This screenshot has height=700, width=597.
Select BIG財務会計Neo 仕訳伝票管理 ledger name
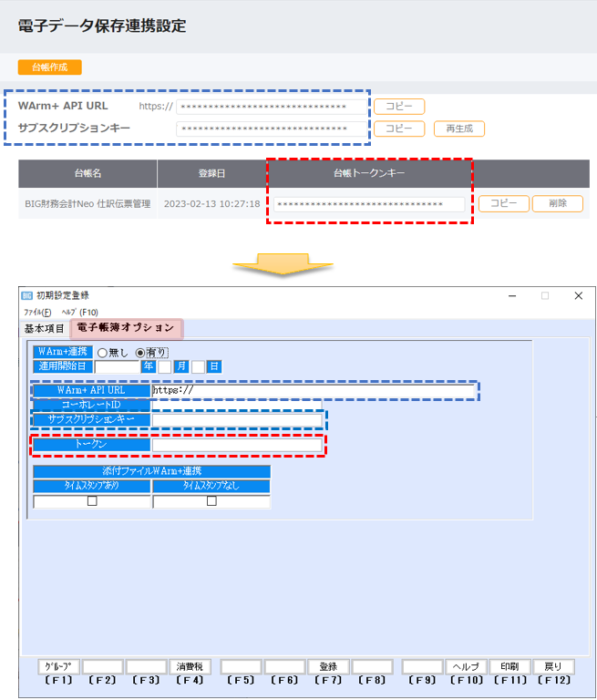(x=87, y=204)
